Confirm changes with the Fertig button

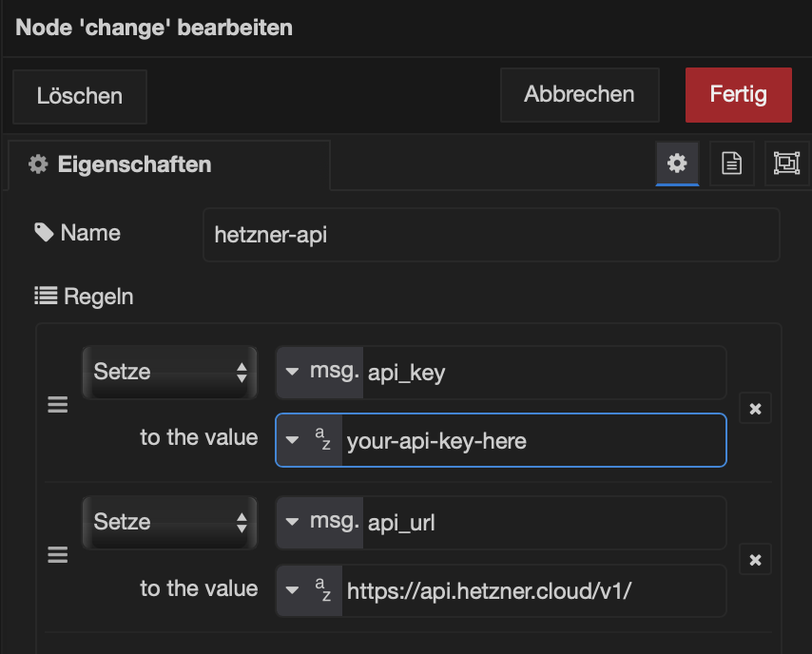click(x=738, y=95)
